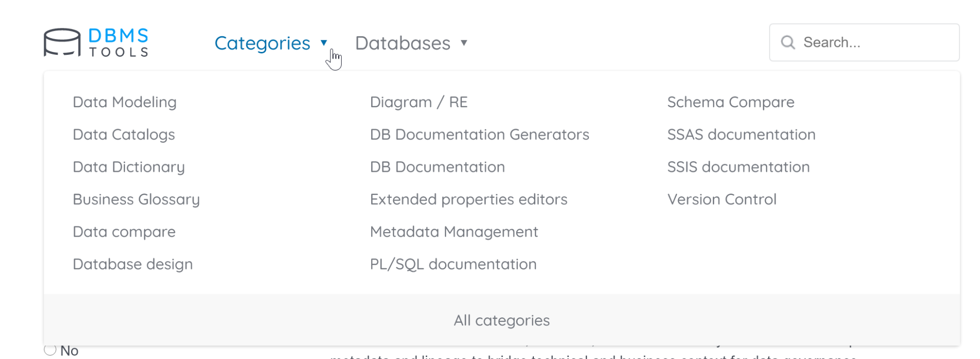Image resolution: width=980 pixels, height=359 pixels.
Task: Navigate to Metadata Management
Action: pos(454,232)
